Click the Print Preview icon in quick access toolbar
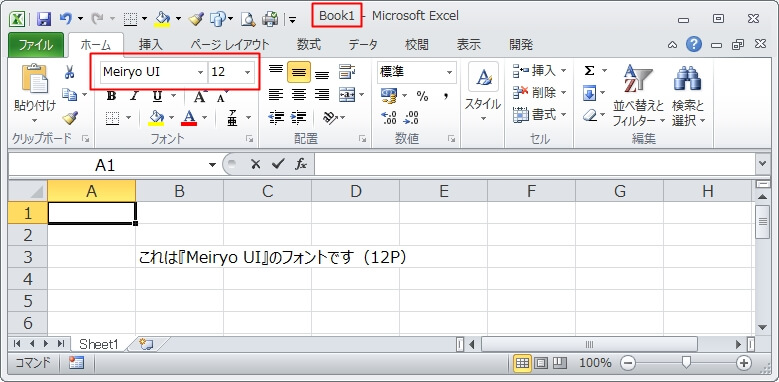Screen dimensions: 779x382 [247, 19]
